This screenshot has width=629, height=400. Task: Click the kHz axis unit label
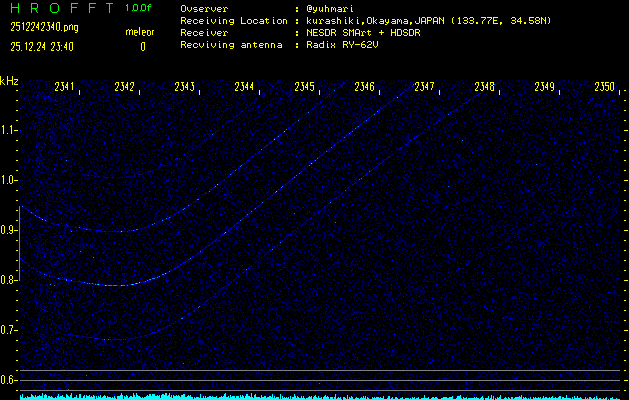tap(9, 80)
